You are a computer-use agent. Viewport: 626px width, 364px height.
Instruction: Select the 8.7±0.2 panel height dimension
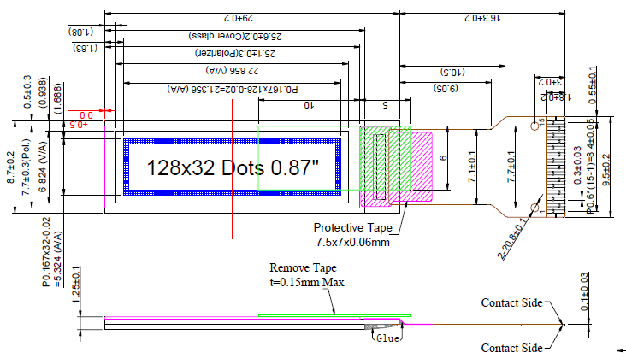click(11, 167)
